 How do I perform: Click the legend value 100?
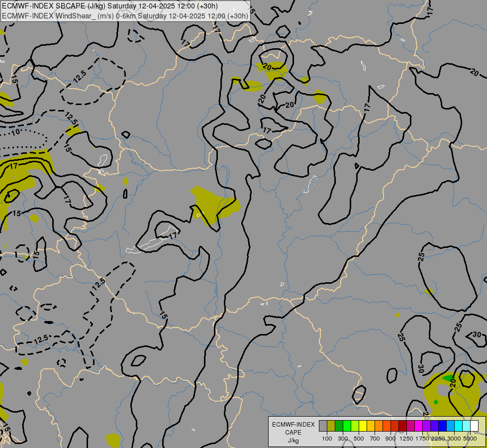tap(327, 439)
